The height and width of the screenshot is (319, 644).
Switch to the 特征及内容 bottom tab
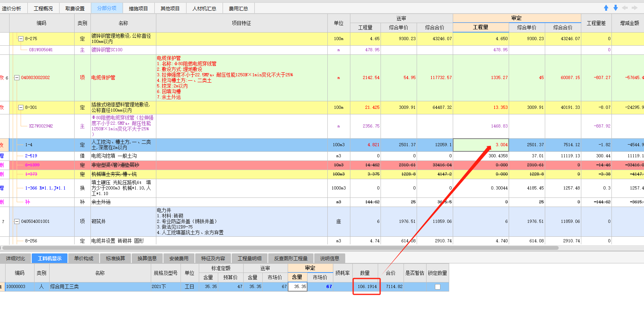[213, 258]
